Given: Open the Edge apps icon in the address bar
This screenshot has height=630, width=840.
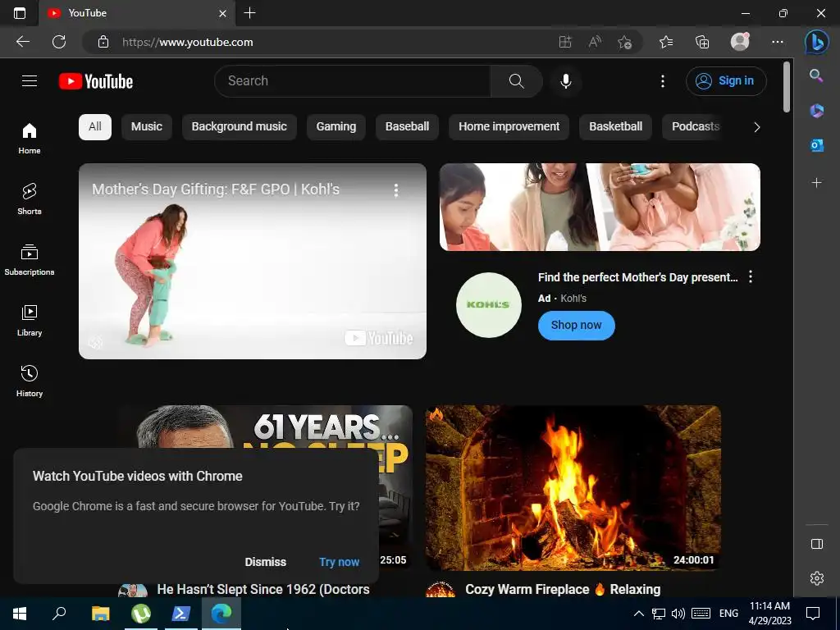Looking at the screenshot, I should coord(565,42).
